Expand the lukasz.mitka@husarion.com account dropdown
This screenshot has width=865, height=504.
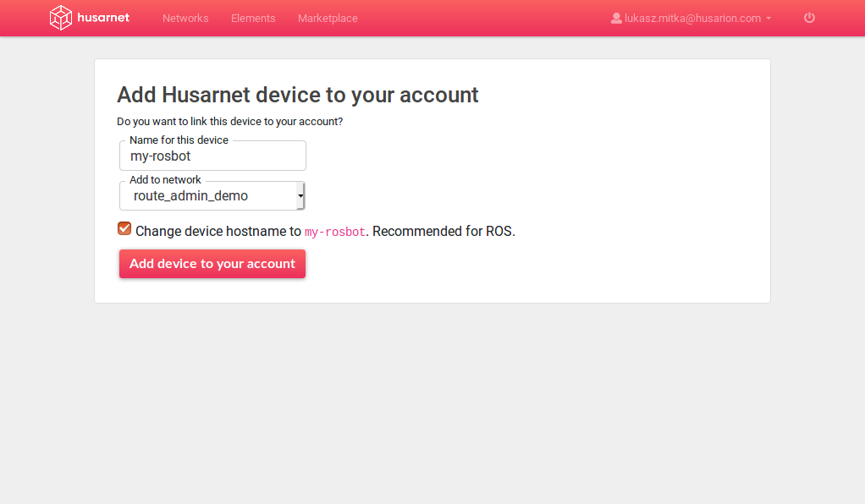(x=691, y=19)
